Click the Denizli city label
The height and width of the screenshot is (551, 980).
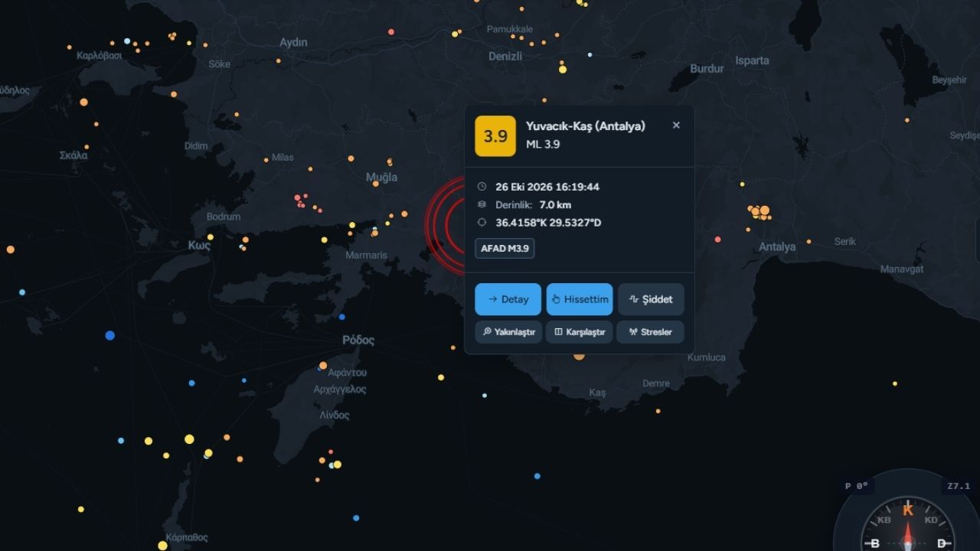pyautogui.click(x=505, y=56)
